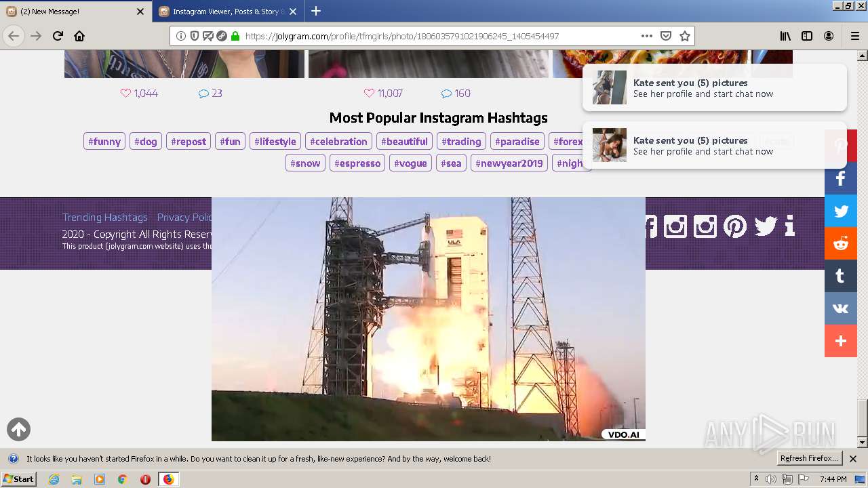Screen dimensions: 868x488
Task: Open the first footer Instagram icon
Action: [x=675, y=226]
